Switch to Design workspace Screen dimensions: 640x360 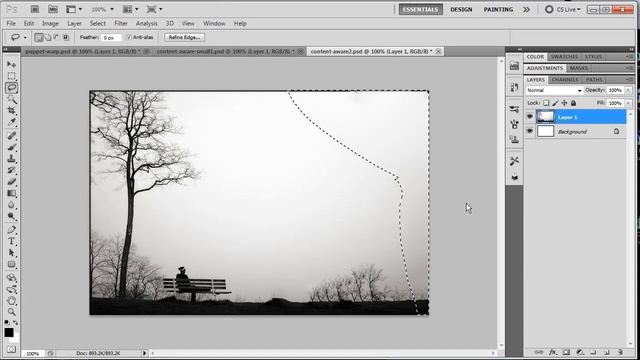pos(461,9)
